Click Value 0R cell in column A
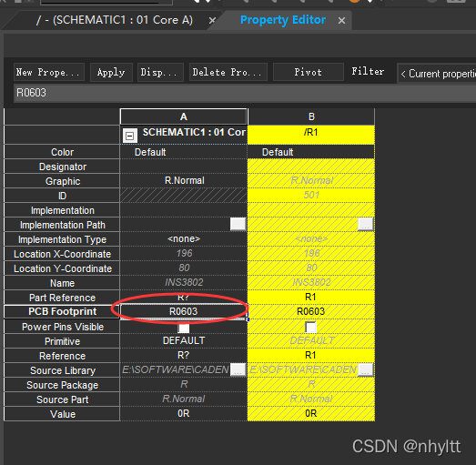This screenshot has height=465, width=476. click(x=183, y=414)
